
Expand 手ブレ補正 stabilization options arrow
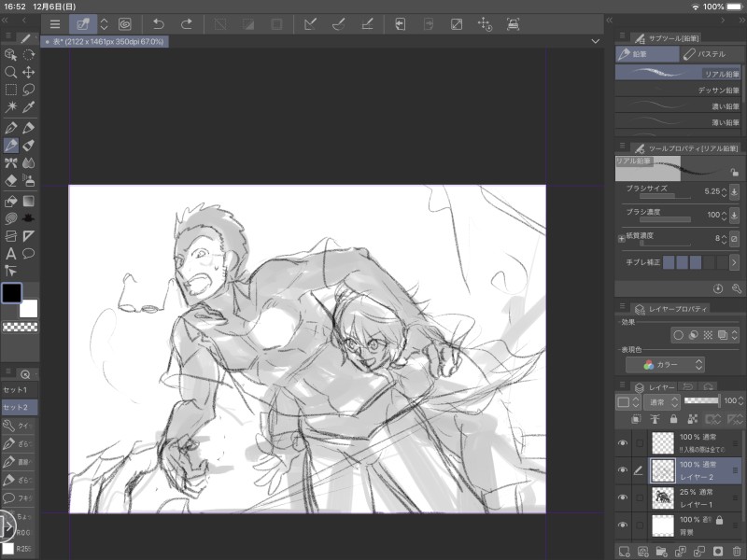click(734, 262)
